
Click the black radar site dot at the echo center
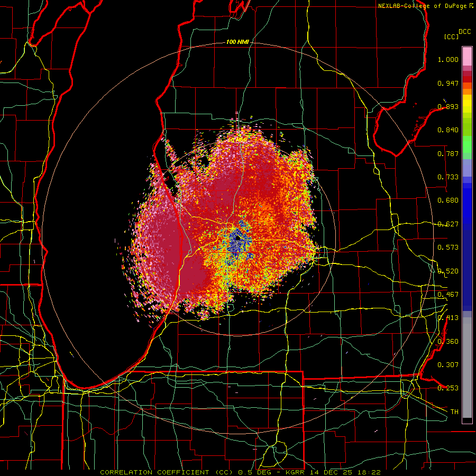[x=238, y=239]
